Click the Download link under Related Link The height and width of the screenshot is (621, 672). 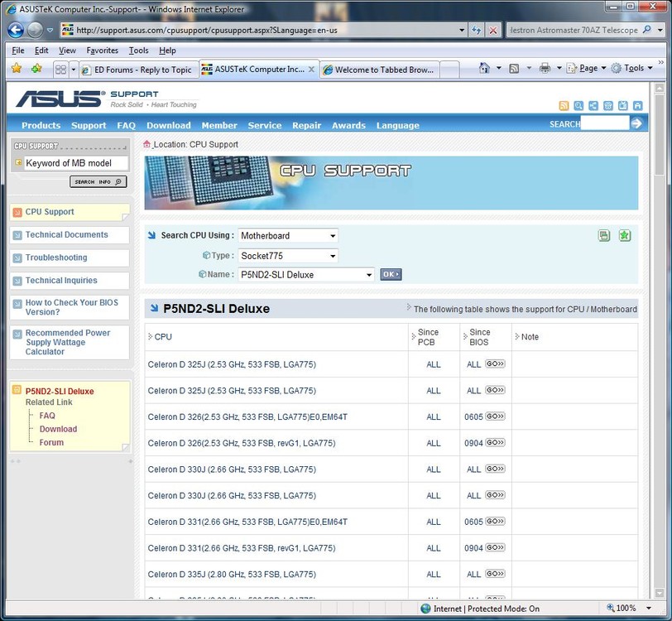58,429
